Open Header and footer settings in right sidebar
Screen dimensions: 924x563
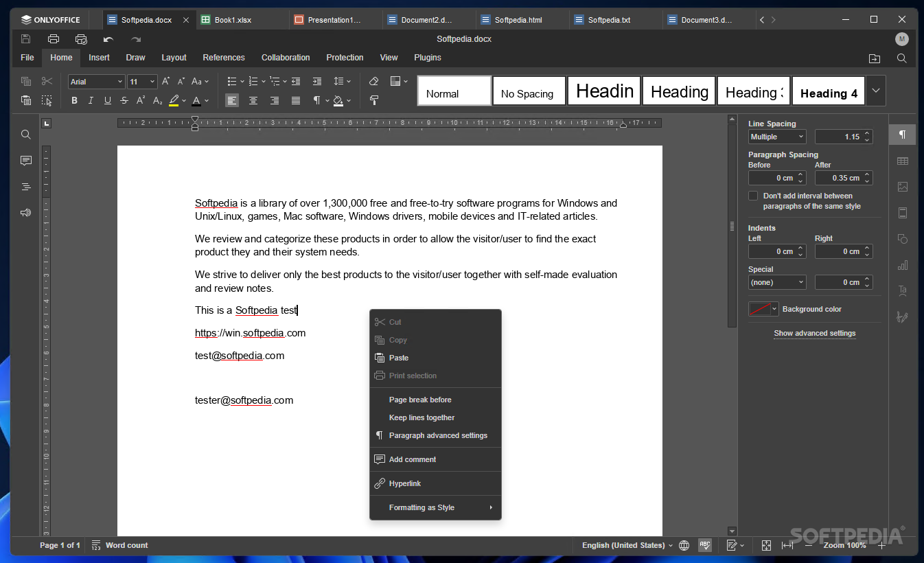click(x=903, y=213)
